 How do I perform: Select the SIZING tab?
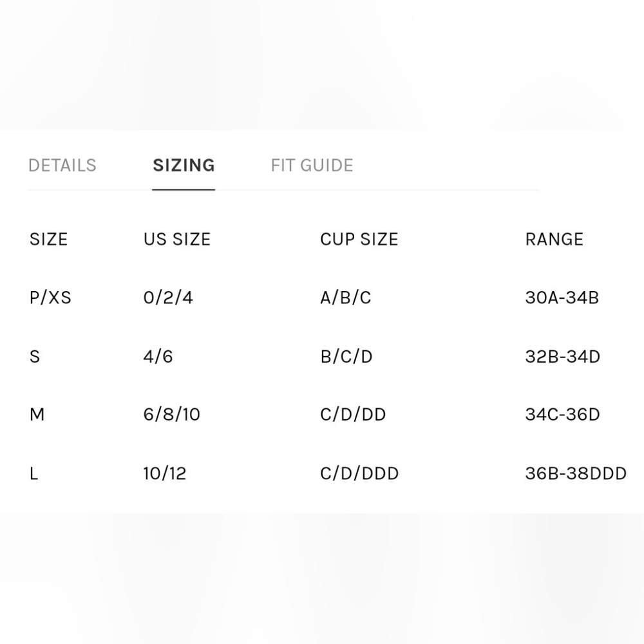[x=184, y=166]
